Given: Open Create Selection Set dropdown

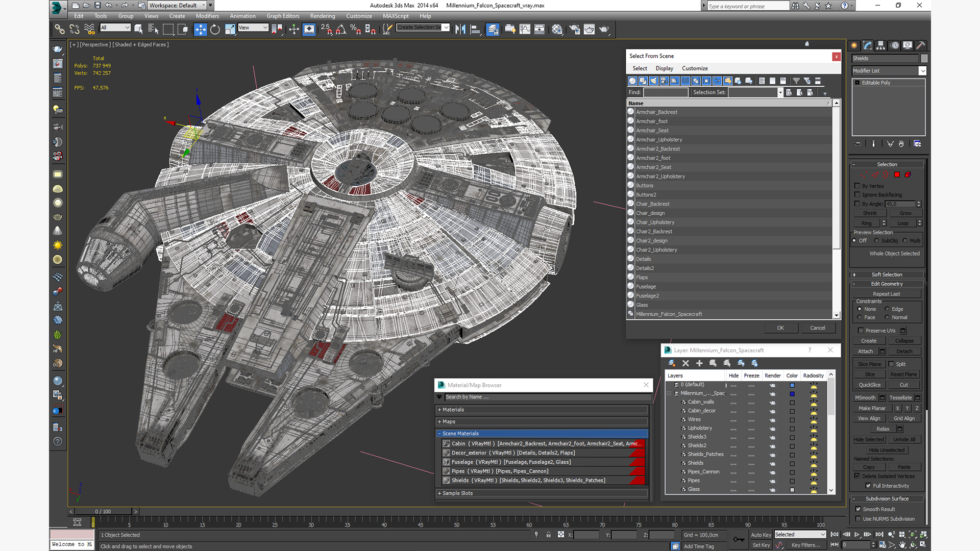Looking at the screenshot, I should pyautogui.click(x=423, y=28).
